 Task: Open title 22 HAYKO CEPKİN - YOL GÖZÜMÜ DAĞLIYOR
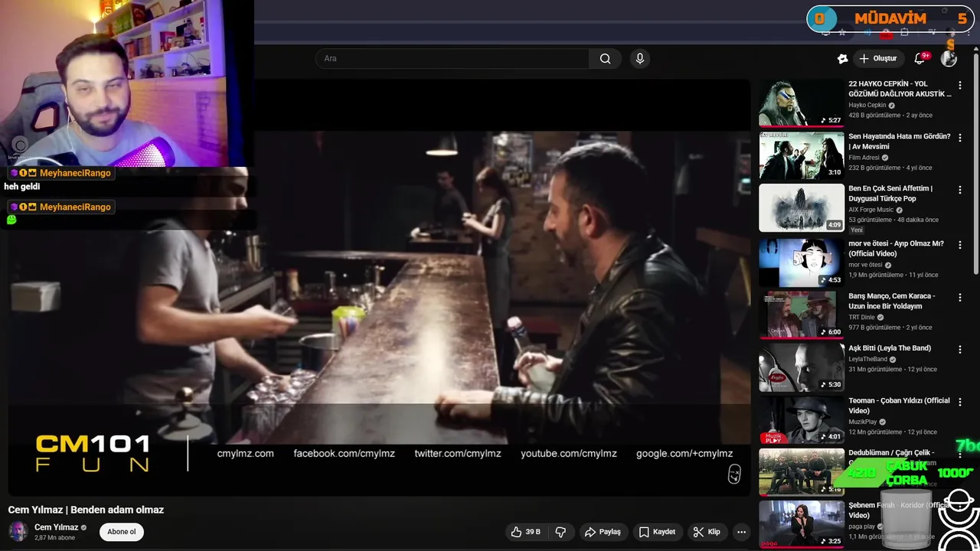point(900,89)
